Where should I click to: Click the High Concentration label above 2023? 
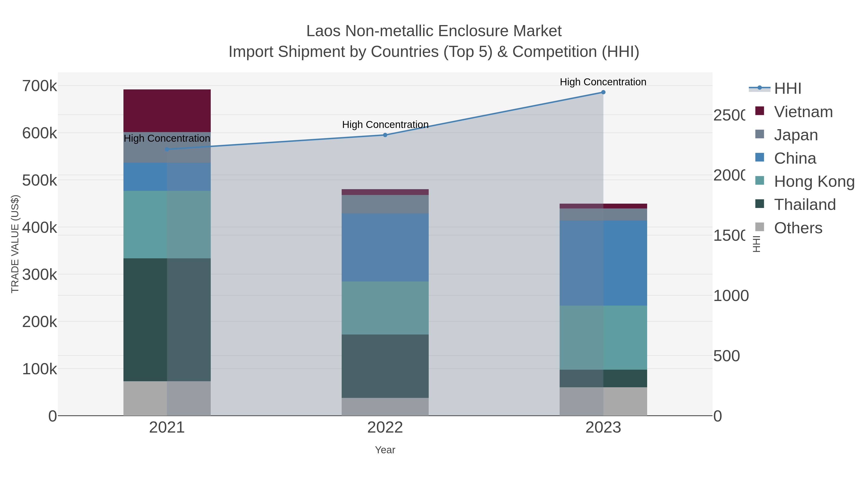point(603,82)
